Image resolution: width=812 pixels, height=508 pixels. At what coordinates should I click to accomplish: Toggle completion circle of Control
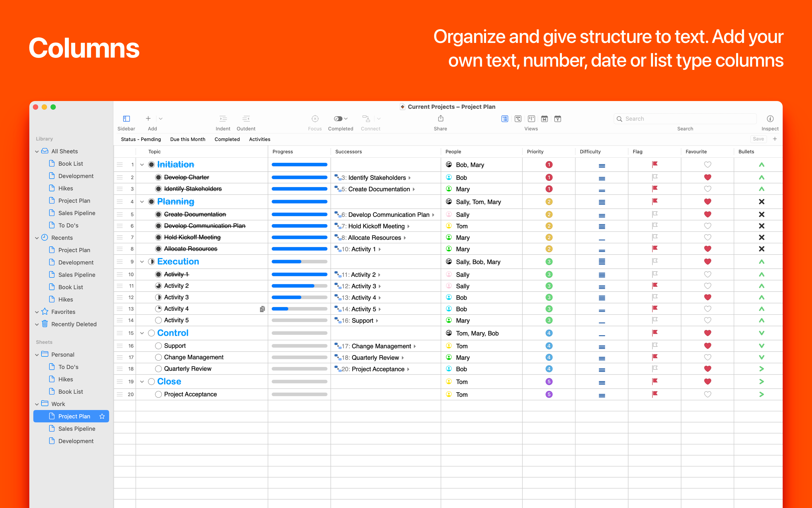click(151, 333)
